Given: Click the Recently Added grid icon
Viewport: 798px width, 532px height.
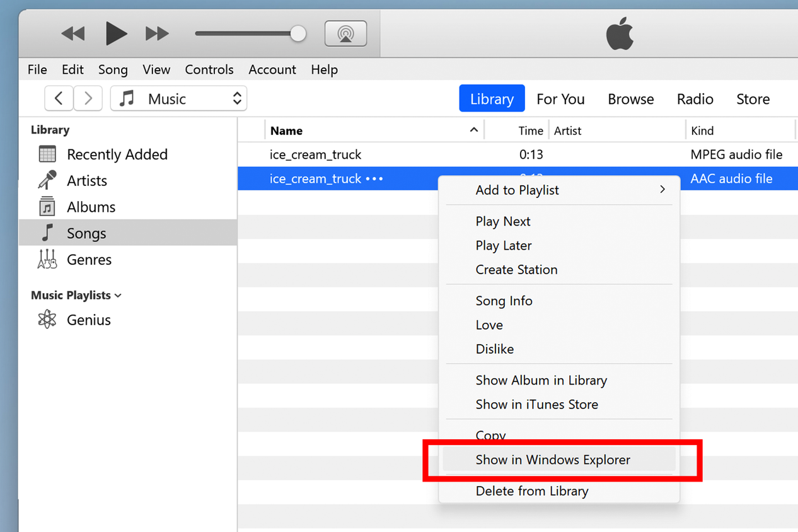Looking at the screenshot, I should click(x=47, y=154).
